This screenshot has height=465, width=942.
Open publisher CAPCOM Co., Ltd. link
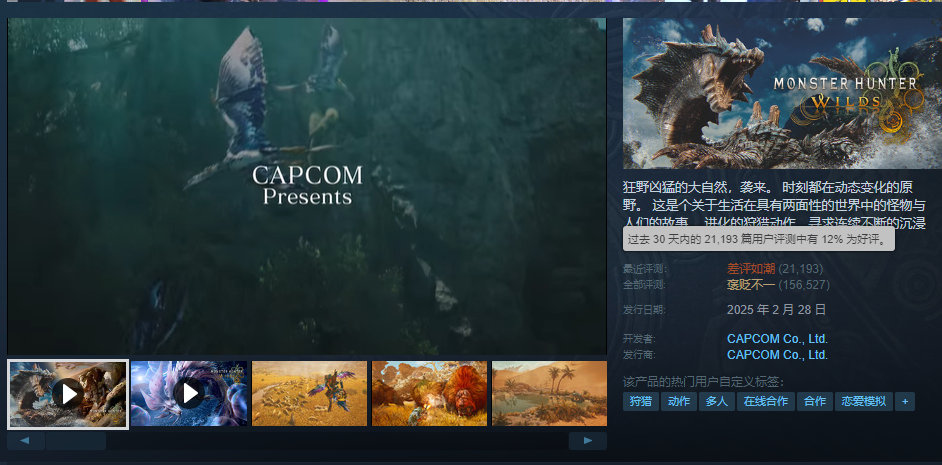pos(777,355)
